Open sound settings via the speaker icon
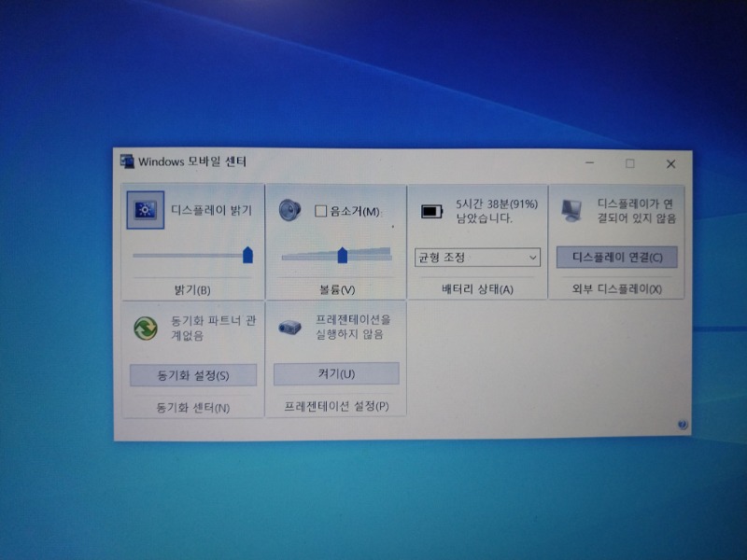Image resolution: width=747 pixels, height=560 pixels. pos(290,210)
